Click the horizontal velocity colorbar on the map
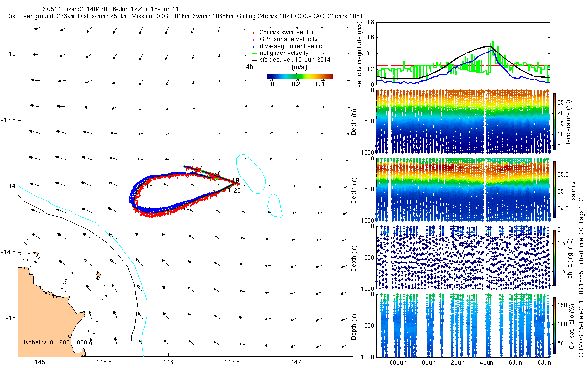 tap(299, 76)
